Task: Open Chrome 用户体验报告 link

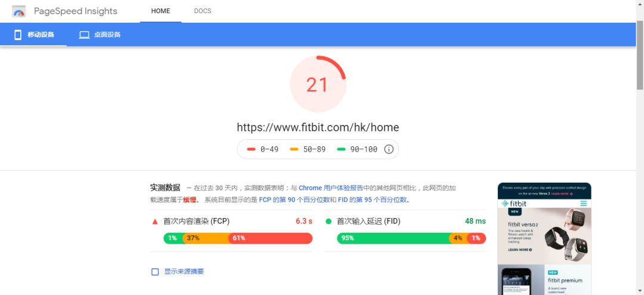Action: tap(330, 188)
